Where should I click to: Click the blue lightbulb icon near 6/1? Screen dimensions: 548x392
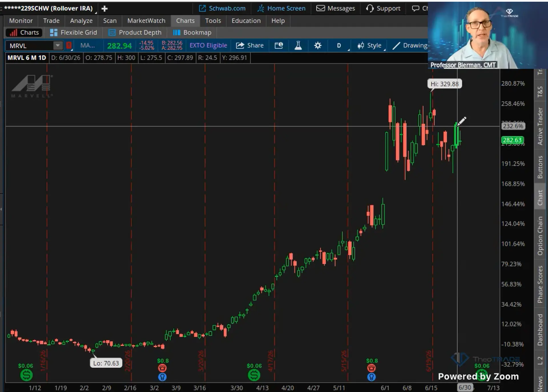click(371, 377)
